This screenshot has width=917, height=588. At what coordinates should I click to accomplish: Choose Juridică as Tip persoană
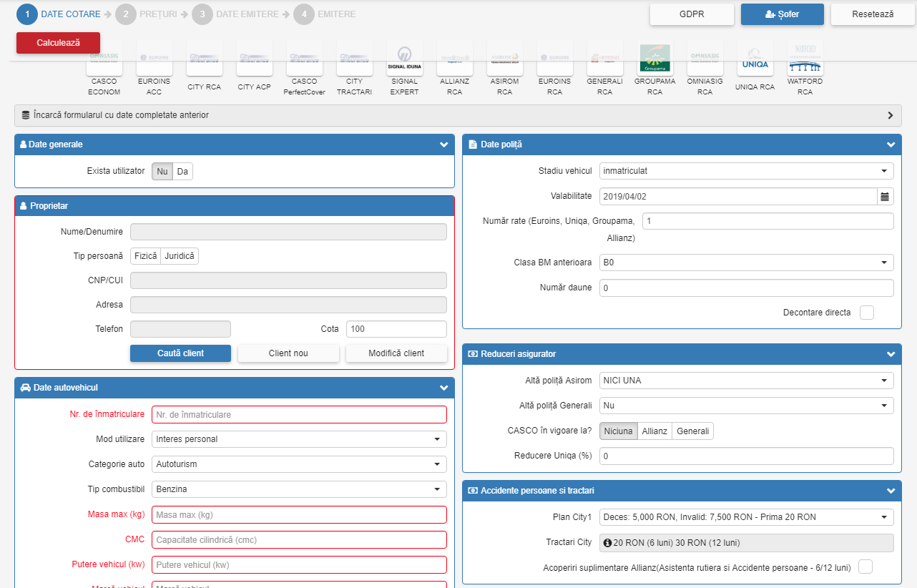[x=180, y=256]
